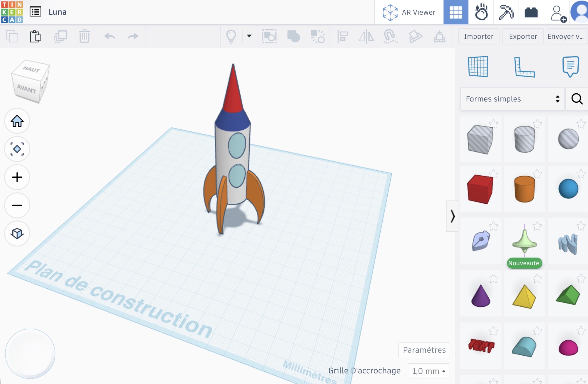588x384 pixels.
Task: Expand the light bulb dropdown arrow
Action: coord(249,36)
